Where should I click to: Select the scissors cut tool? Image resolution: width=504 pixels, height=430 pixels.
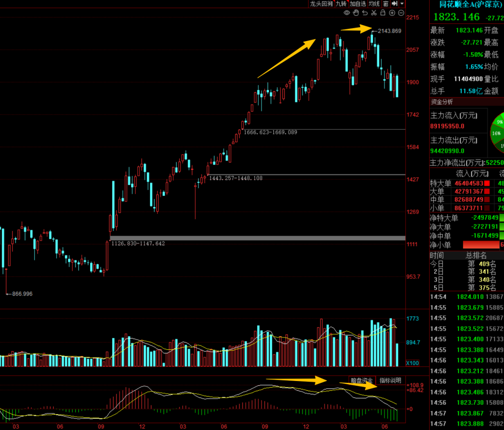pos(374,13)
